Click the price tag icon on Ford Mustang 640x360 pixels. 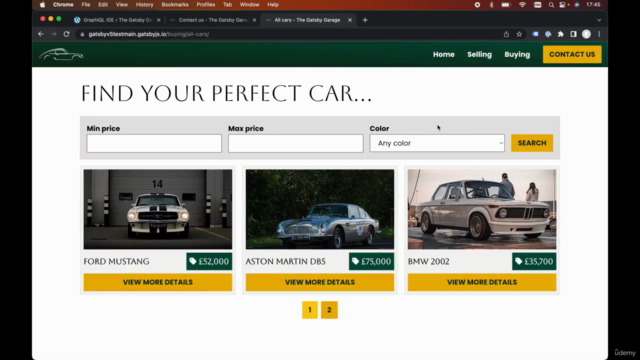(x=193, y=261)
